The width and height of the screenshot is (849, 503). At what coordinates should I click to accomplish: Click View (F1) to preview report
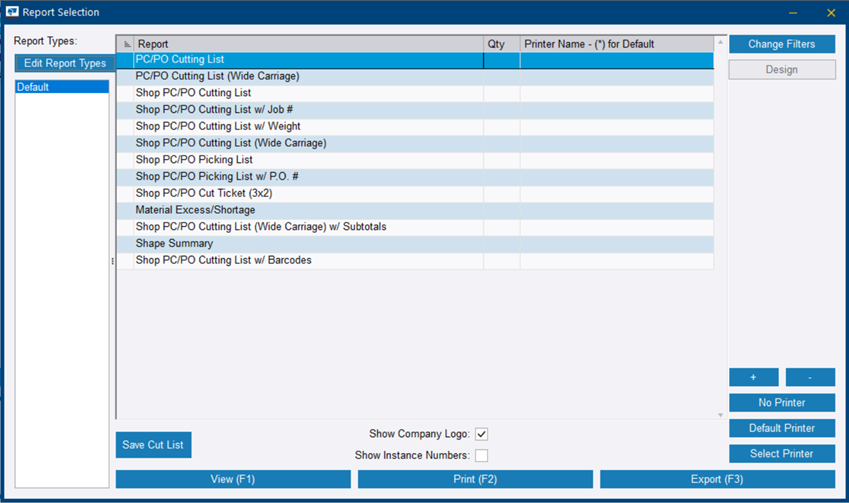pyautogui.click(x=233, y=479)
